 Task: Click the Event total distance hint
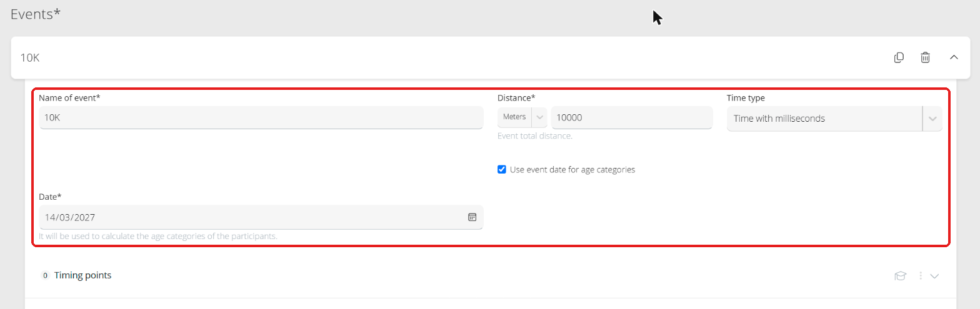pos(534,135)
